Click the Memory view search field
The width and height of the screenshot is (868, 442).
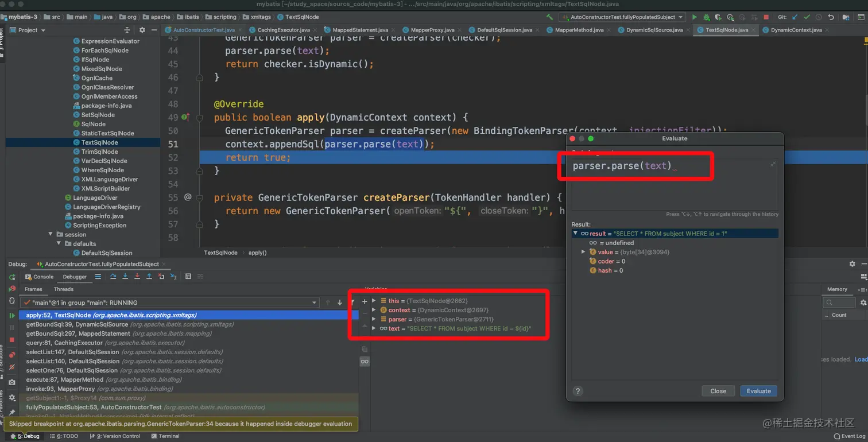839,303
